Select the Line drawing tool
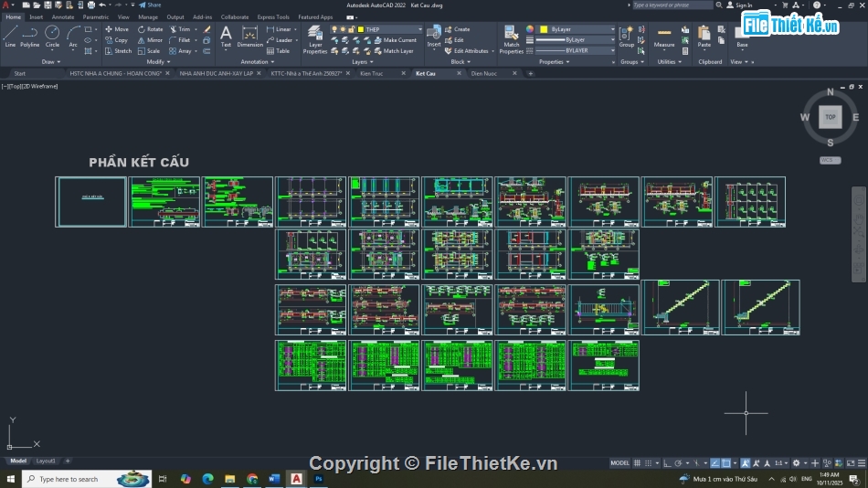Viewport: 868px width, 488px height. tap(10, 35)
